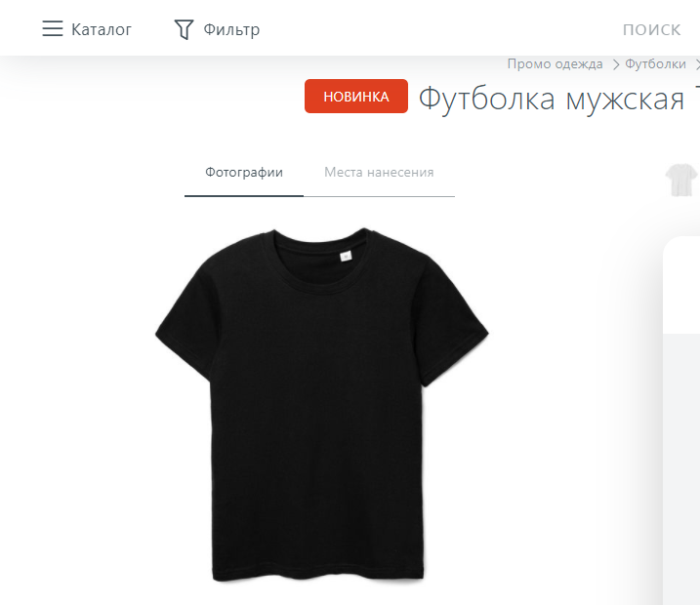Go to Промо одежда breadcrumb
Screen dimensions: 700x605
[555, 64]
